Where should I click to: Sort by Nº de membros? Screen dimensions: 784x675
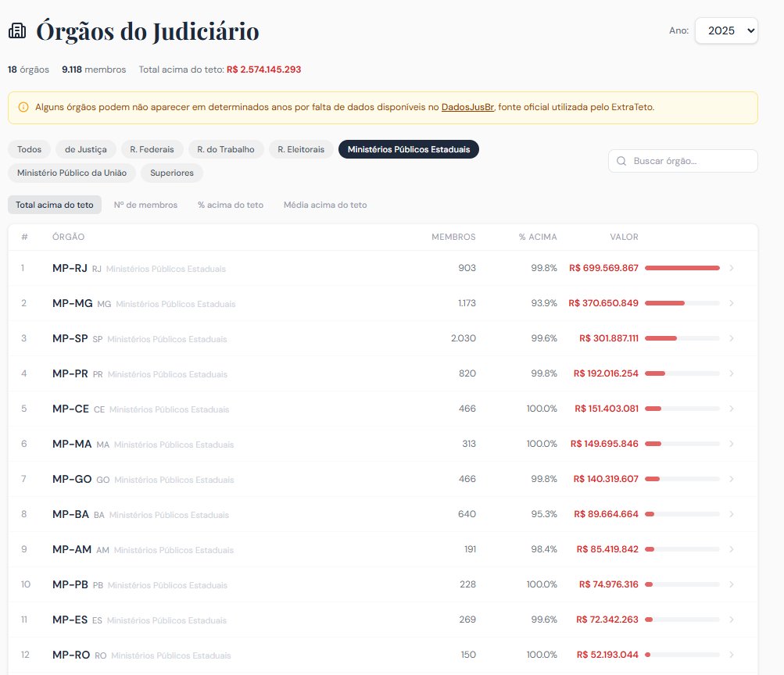click(145, 205)
